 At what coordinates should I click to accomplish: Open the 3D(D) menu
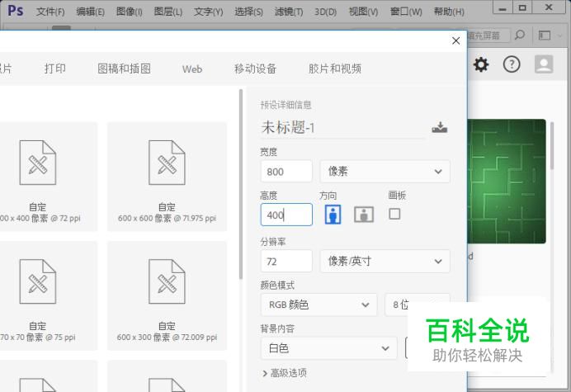(x=326, y=12)
